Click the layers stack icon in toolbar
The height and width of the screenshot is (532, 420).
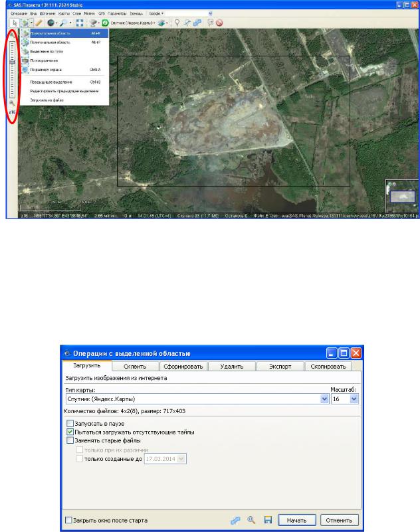161,23
